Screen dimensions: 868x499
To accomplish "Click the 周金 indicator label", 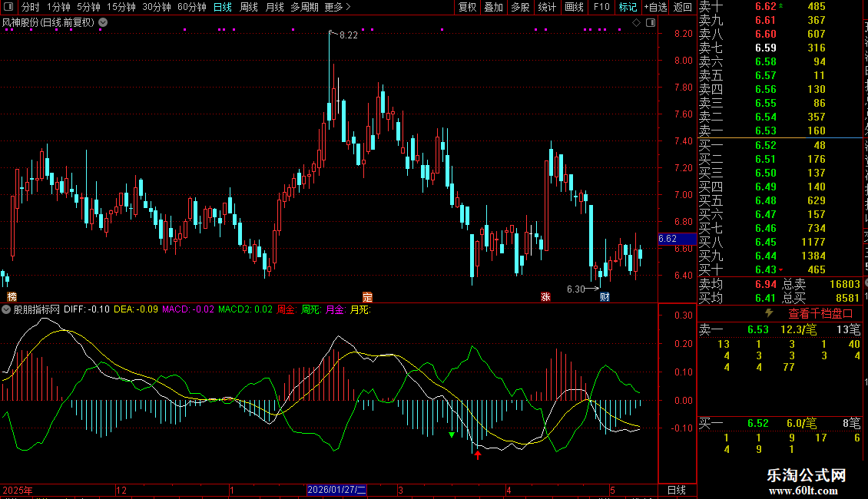I will [x=287, y=309].
